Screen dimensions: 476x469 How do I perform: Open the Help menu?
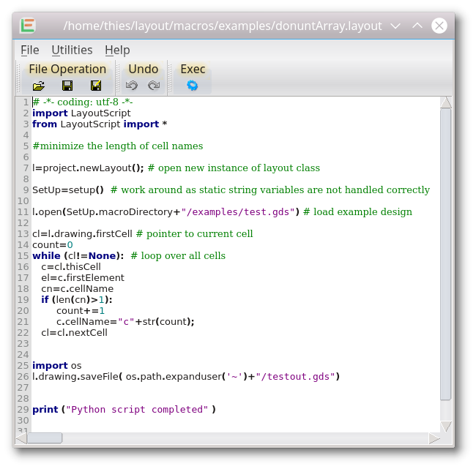[117, 50]
